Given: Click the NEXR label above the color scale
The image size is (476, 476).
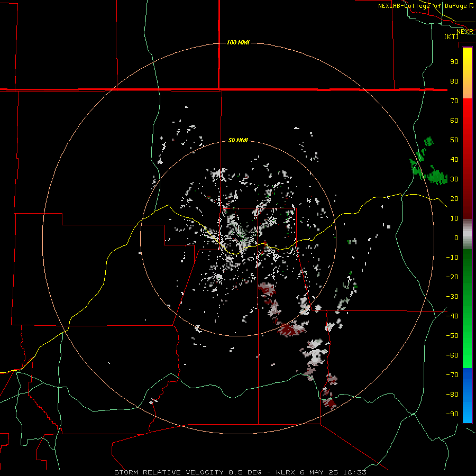Looking at the screenshot, I should (465, 32).
